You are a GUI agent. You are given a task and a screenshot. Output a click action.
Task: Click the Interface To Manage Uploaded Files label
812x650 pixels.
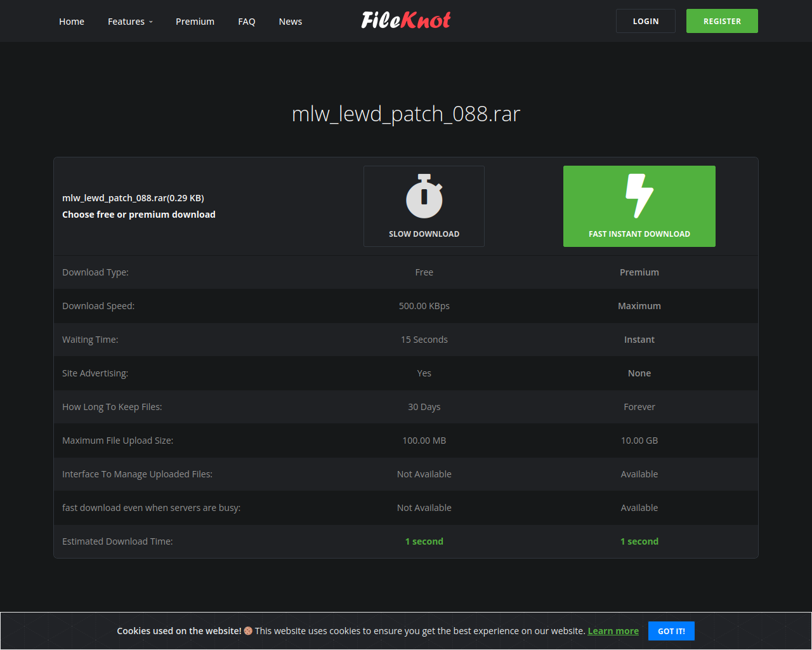point(137,474)
